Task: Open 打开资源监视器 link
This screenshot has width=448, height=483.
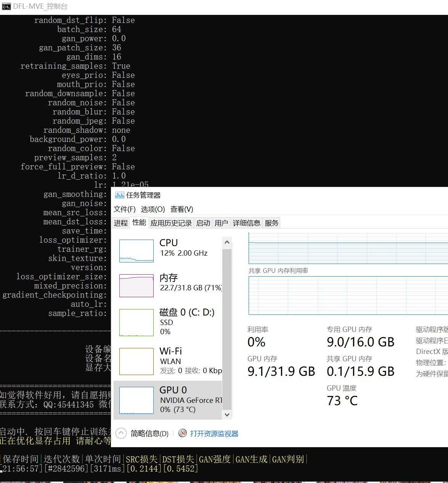Action: tap(214, 434)
